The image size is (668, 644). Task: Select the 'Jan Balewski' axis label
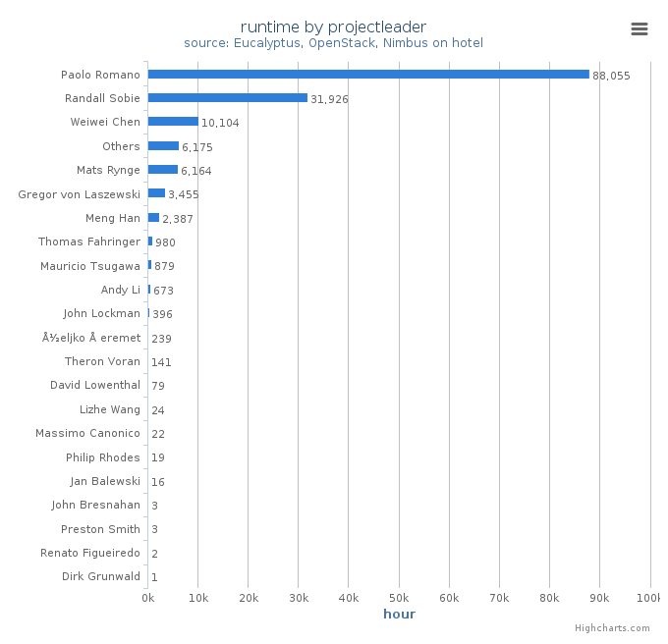point(105,481)
